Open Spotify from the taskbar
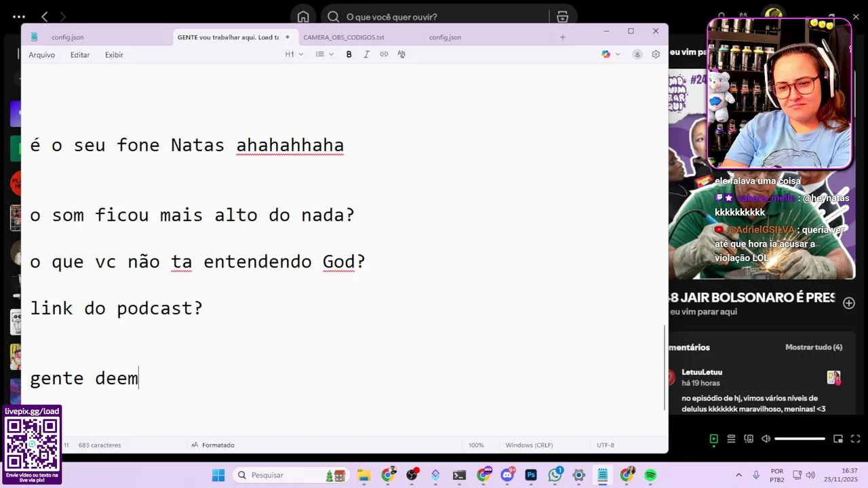Viewport: 868px width, 488px height. (650, 475)
